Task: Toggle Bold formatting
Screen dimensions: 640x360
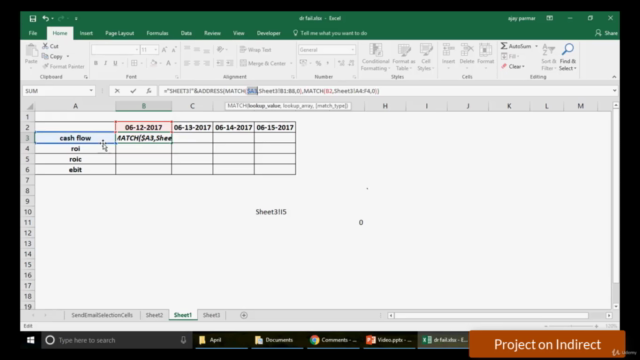Action: 96,63
